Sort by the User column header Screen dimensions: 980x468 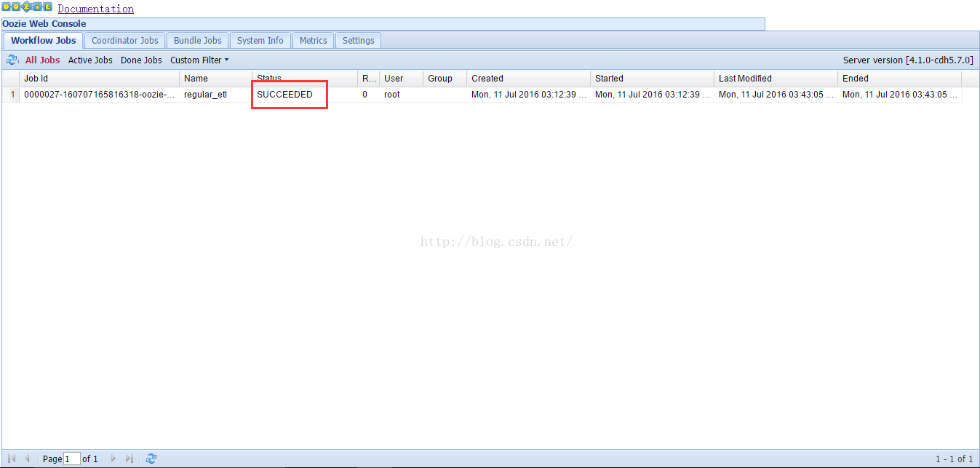(x=402, y=79)
